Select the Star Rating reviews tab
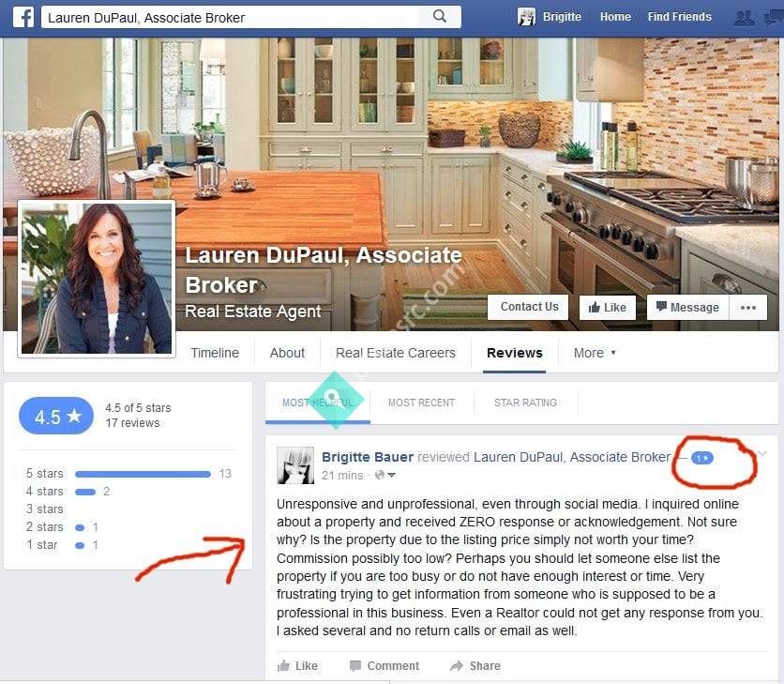Image resolution: width=784 pixels, height=684 pixels. [525, 403]
